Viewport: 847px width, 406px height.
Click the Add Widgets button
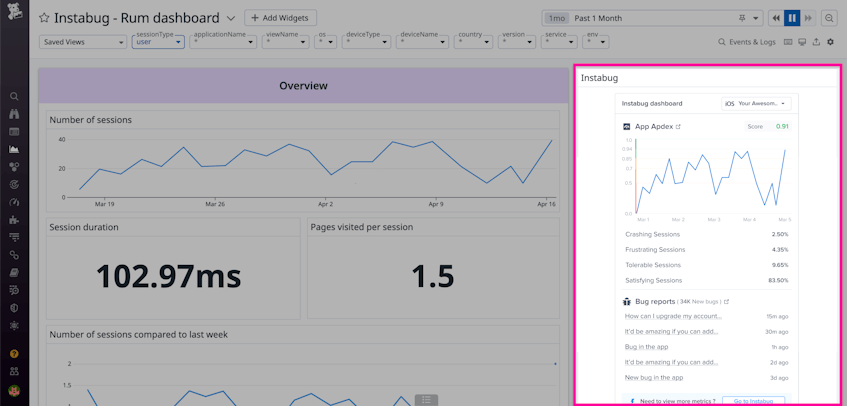pyautogui.click(x=280, y=18)
